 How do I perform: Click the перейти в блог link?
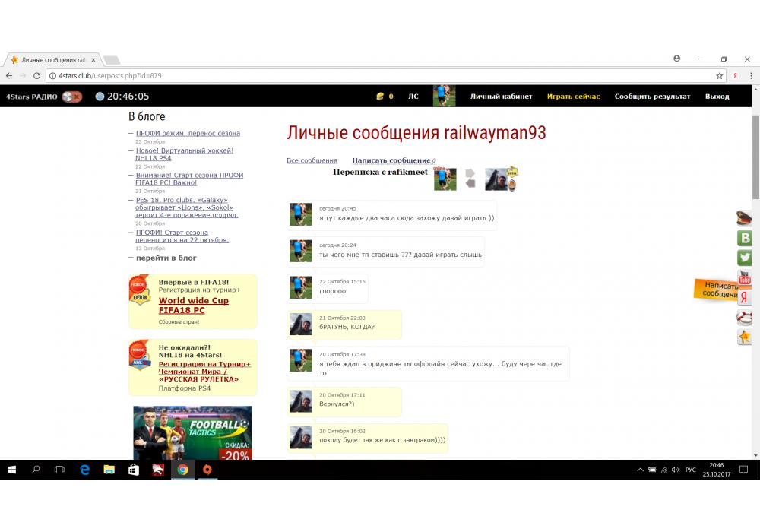pyautogui.click(x=166, y=258)
